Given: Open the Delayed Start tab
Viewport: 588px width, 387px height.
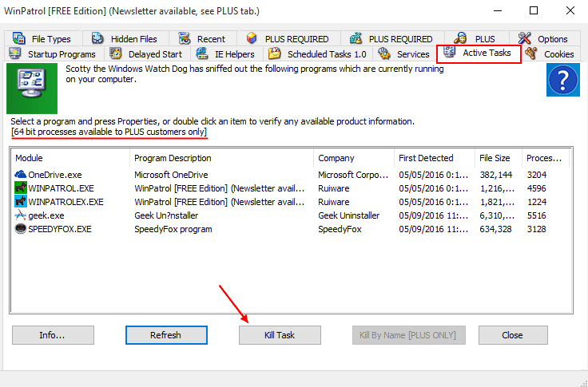Looking at the screenshot, I should (x=148, y=54).
